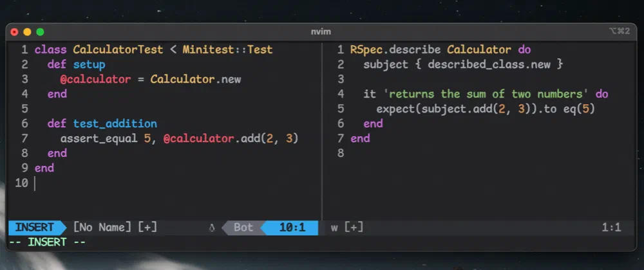The width and height of the screenshot is (644, 270).
Task: Click the nvim window title
Action: point(321,32)
